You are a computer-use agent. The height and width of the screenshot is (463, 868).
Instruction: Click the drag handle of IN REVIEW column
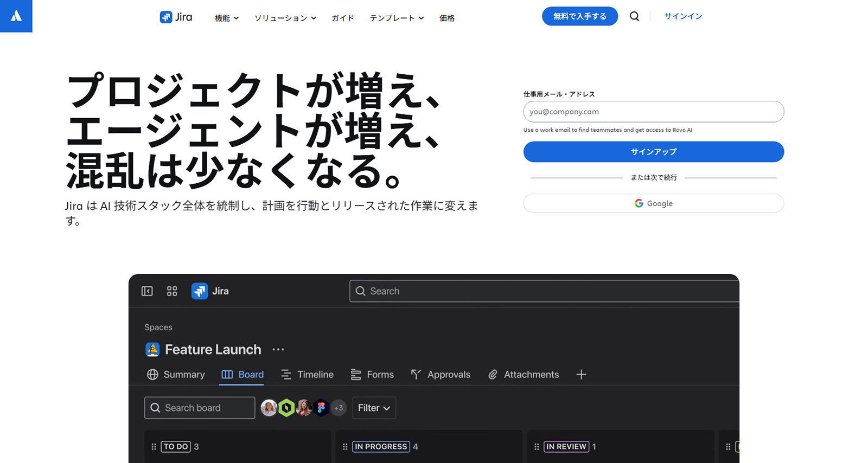coord(537,447)
